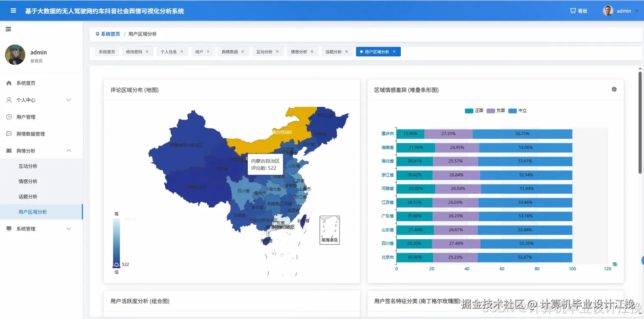Toggle the 负面 legend series

click(x=496, y=111)
